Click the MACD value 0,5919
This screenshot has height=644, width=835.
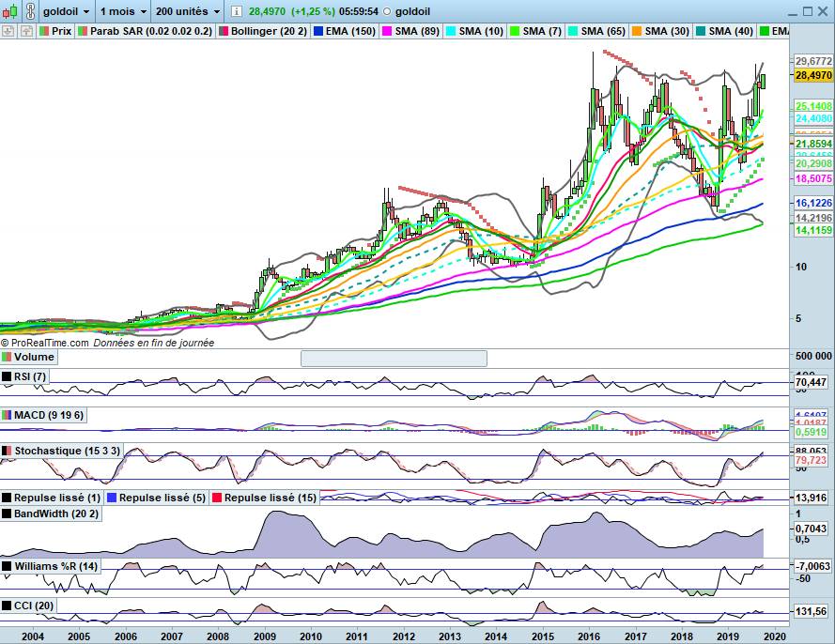811,432
